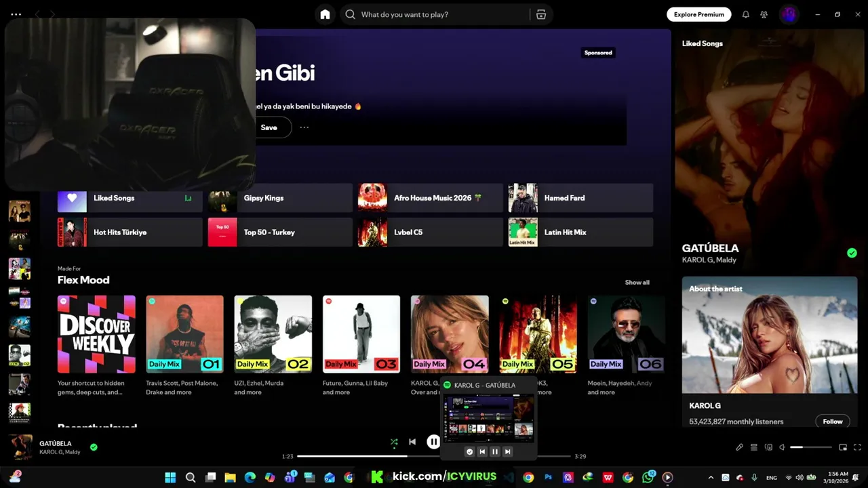Show all Flex Mood playlists

pyautogui.click(x=637, y=283)
